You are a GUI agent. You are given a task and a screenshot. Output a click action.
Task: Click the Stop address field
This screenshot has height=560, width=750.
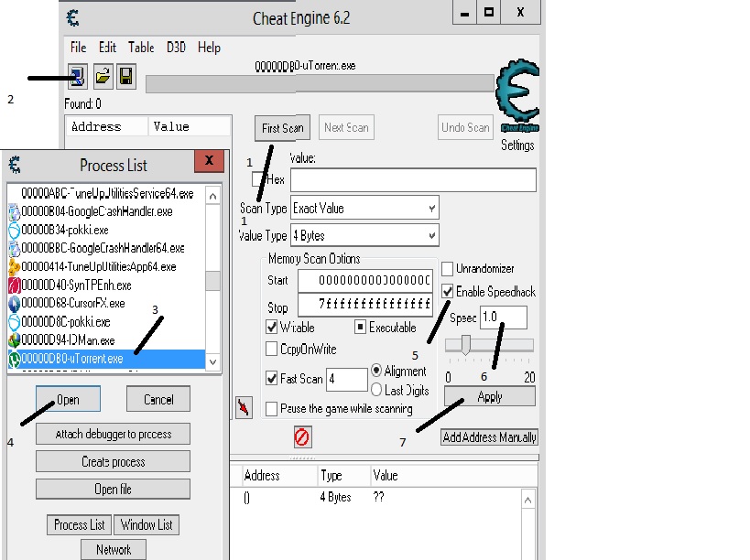tap(365, 304)
